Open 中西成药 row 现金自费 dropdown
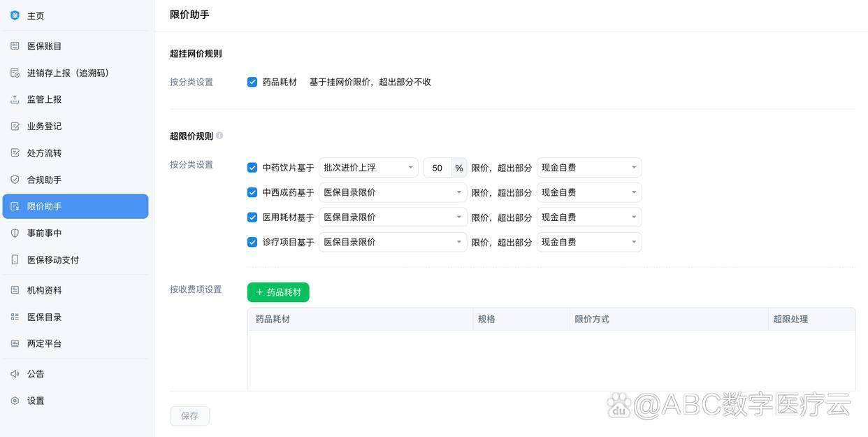Image resolution: width=868 pixels, height=437 pixels. coord(589,192)
